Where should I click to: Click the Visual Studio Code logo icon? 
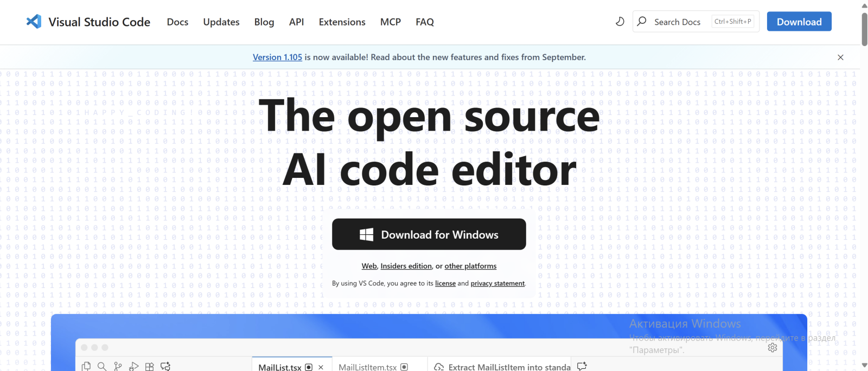[34, 22]
